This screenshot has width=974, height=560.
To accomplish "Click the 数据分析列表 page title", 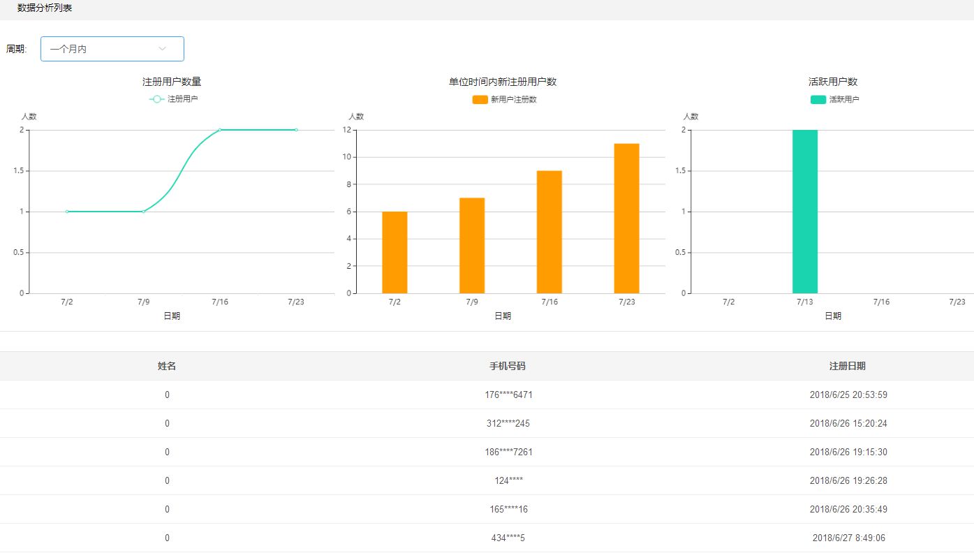I will click(x=45, y=8).
